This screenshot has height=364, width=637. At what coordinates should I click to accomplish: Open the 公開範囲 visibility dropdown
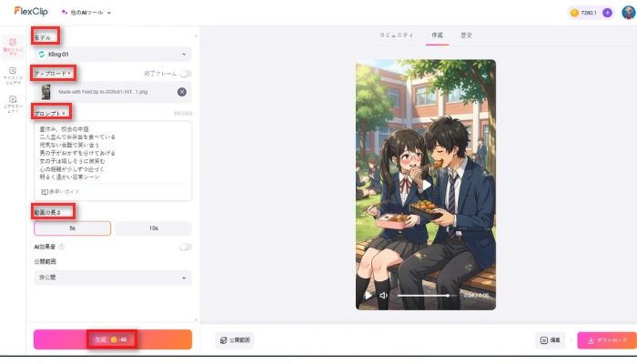tap(113, 278)
